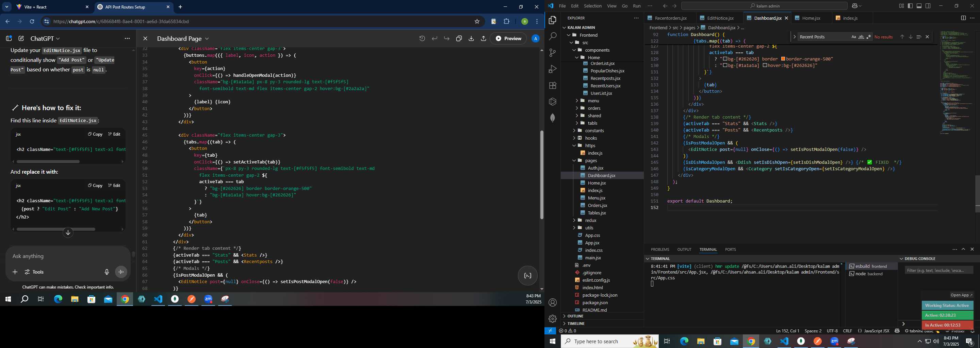Viewport: 980px width, 348px height.
Task: Open the ChatGPT model dropdown
Action: tap(45, 39)
